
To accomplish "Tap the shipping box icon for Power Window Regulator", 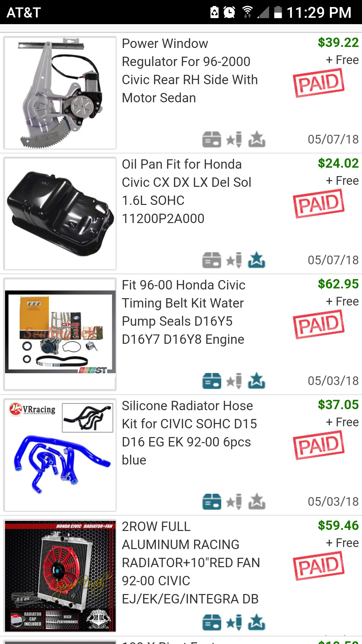I will tap(212, 139).
